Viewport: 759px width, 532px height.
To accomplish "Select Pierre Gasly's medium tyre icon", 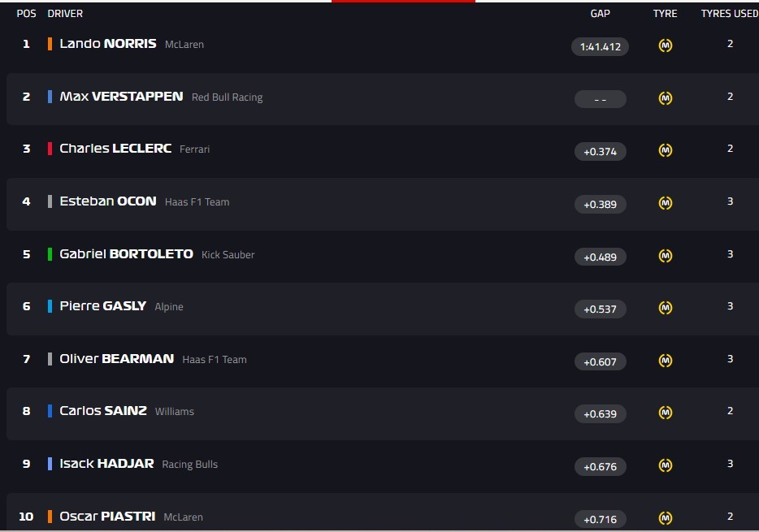I will coord(665,308).
